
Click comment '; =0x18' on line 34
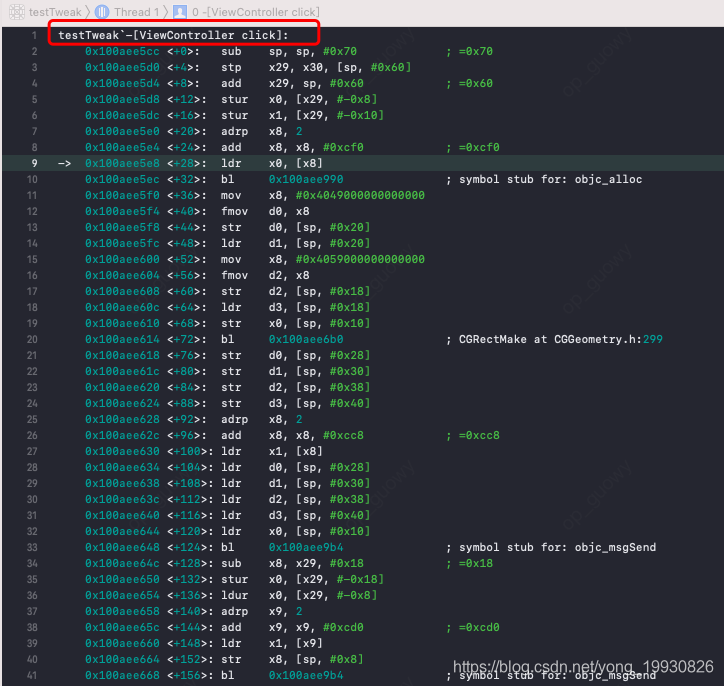click(x=470, y=564)
